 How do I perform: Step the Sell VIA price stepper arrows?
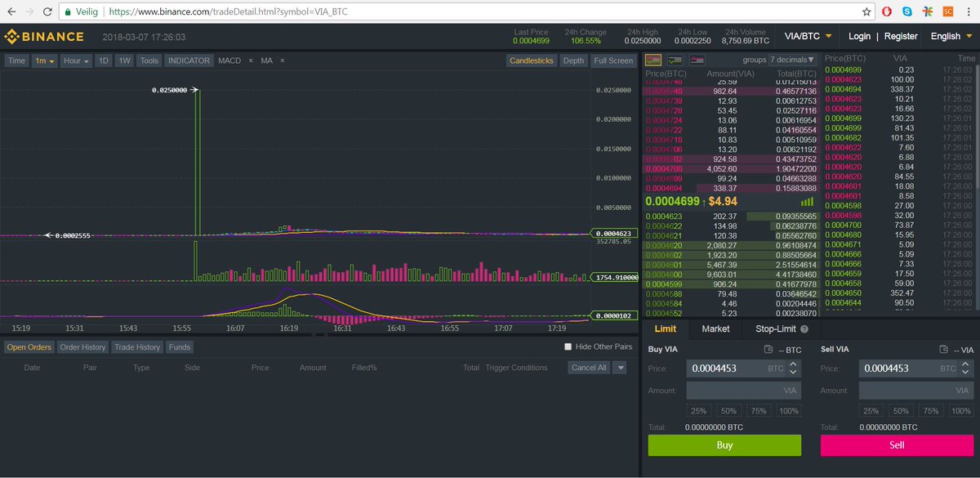[967, 369]
